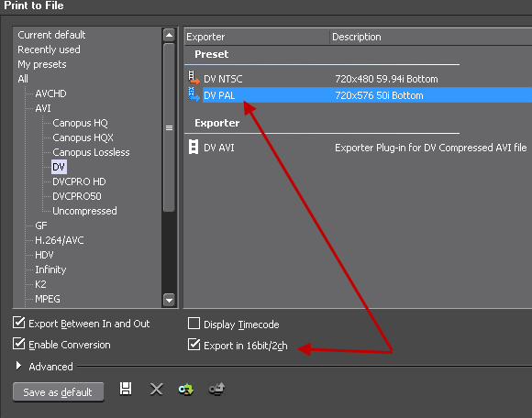This screenshot has width=532, height=418.
Task: Open the H.264/AVC category
Action: [60, 240]
